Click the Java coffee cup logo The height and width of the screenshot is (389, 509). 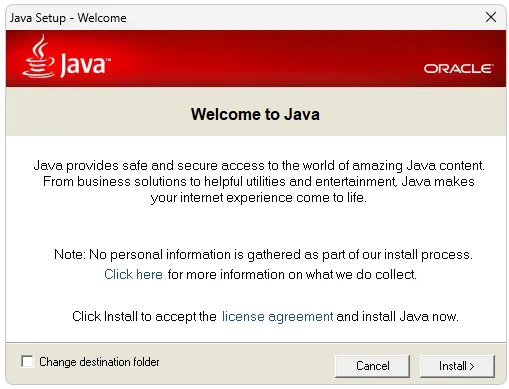coord(39,56)
